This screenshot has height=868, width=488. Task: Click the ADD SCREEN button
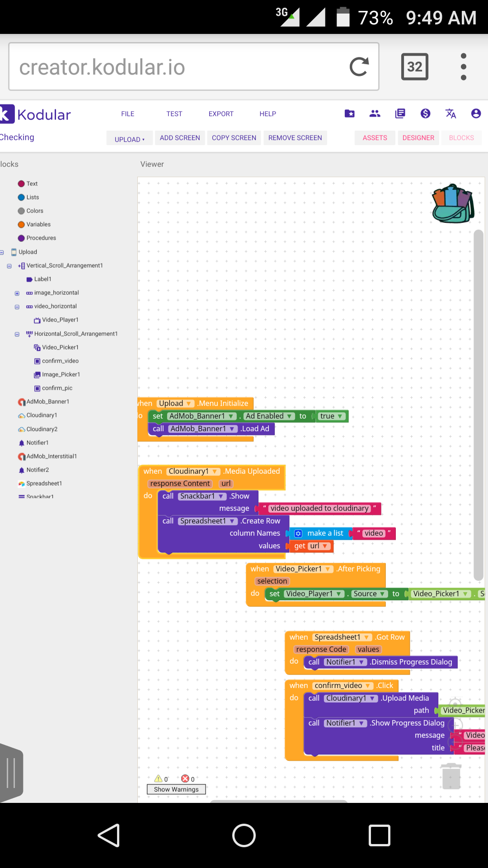point(180,138)
